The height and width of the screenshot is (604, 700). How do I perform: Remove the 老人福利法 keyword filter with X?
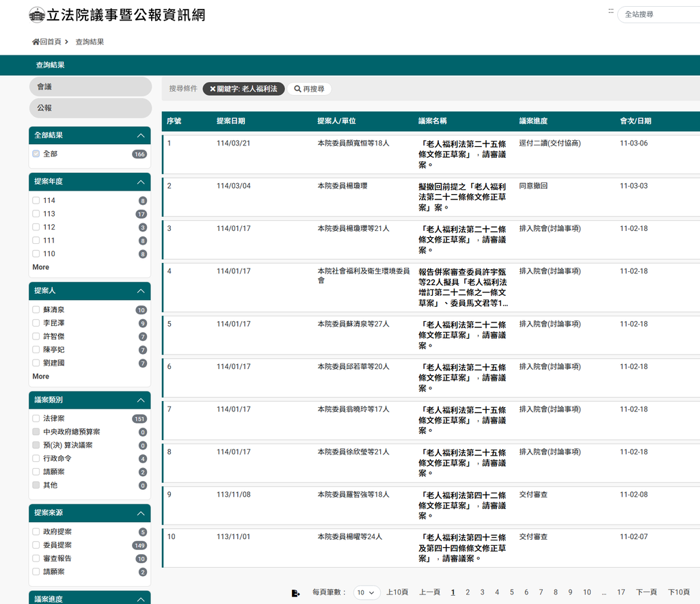point(213,89)
